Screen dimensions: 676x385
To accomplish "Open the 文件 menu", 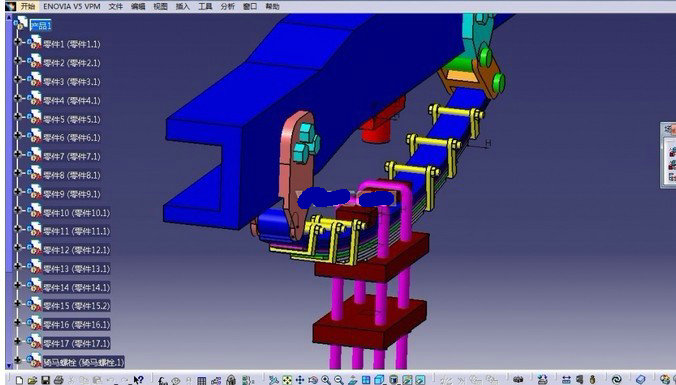I will tap(116, 6).
